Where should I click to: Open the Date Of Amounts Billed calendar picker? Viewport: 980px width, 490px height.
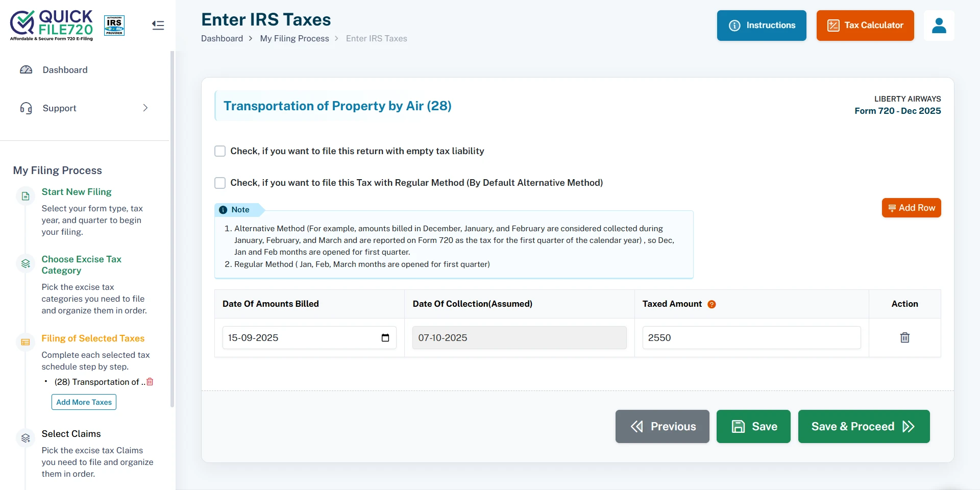tap(386, 337)
